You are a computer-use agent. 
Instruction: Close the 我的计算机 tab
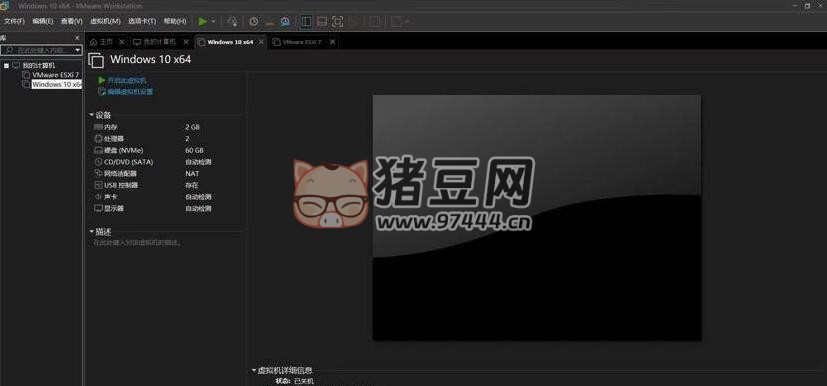[x=186, y=42]
